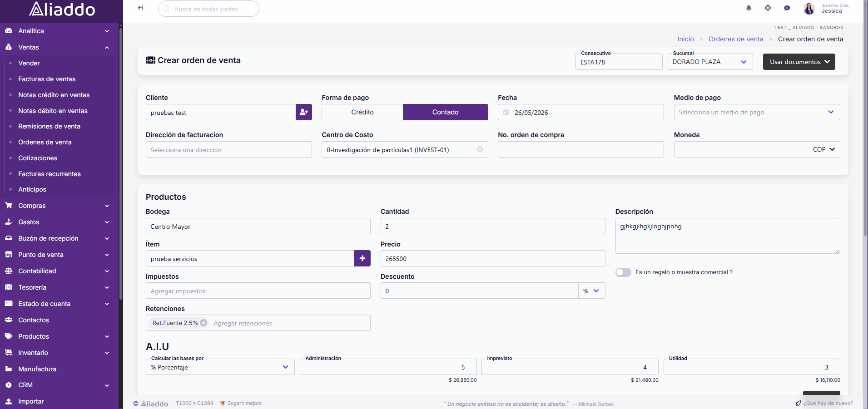Image resolution: width=868 pixels, height=409 pixels.
Task: Open the chat bubble icon
Action: coord(787,8)
